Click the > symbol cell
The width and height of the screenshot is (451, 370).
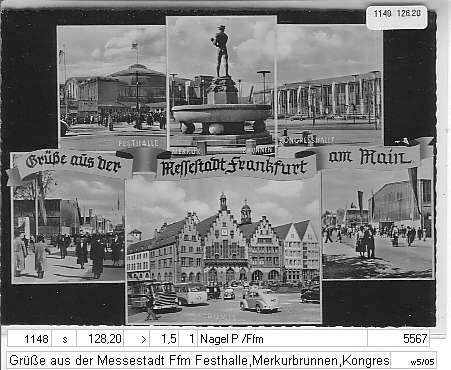click(x=137, y=339)
